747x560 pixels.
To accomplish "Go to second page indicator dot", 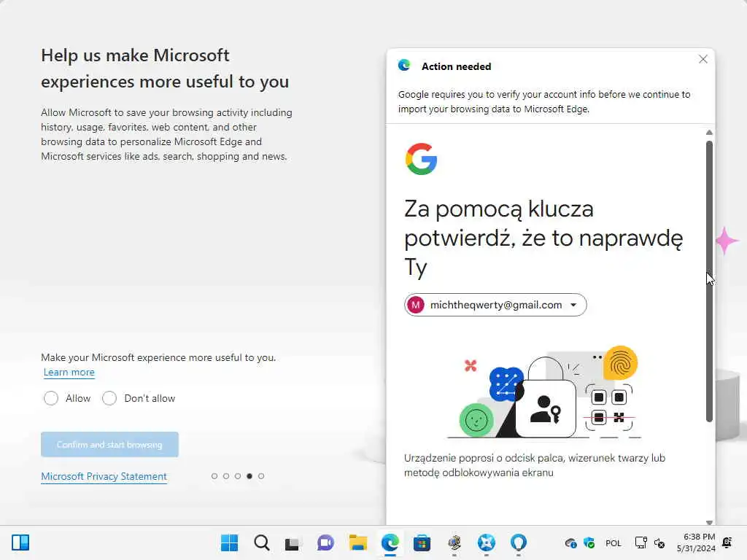I will pyautogui.click(x=226, y=476).
